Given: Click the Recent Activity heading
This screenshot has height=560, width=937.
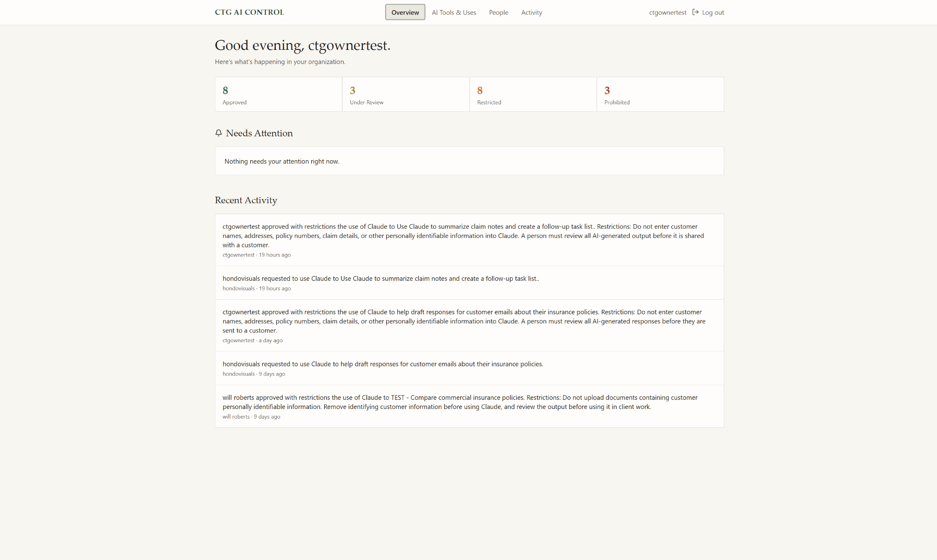Looking at the screenshot, I should click(x=246, y=200).
